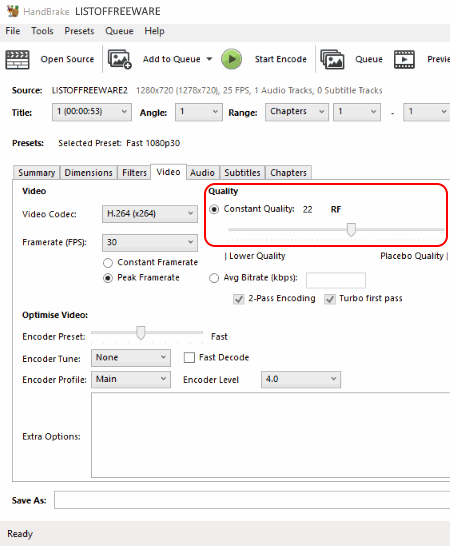Toggle the Turbo first pass checkbox
This screenshot has height=546, width=450.
pyautogui.click(x=330, y=299)
